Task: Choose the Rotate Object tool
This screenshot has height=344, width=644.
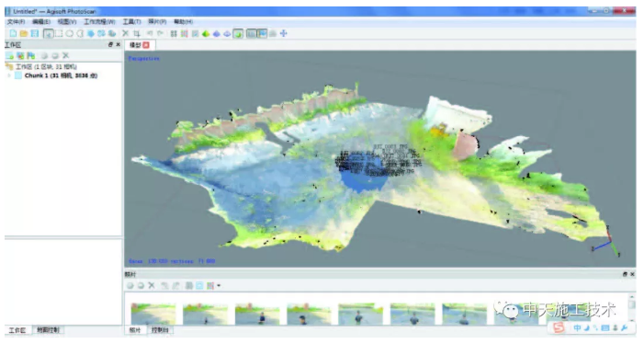Action: (x=112, y=34)
